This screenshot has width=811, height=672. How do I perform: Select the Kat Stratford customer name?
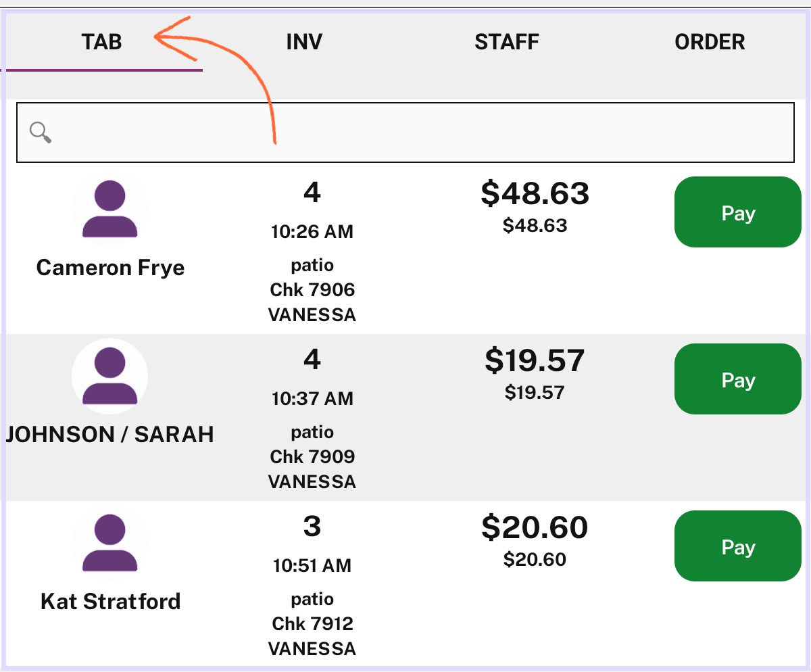point(110,602)
